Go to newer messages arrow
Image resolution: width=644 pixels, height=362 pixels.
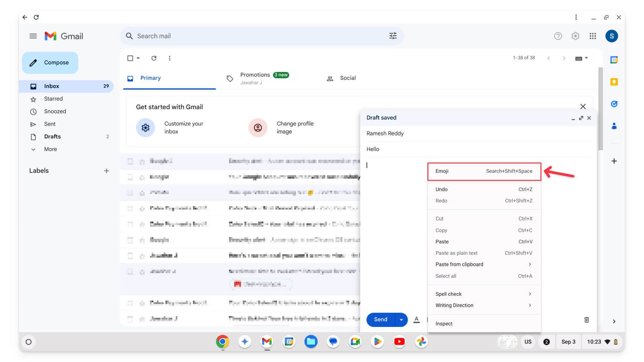click(x=548, y=58)
